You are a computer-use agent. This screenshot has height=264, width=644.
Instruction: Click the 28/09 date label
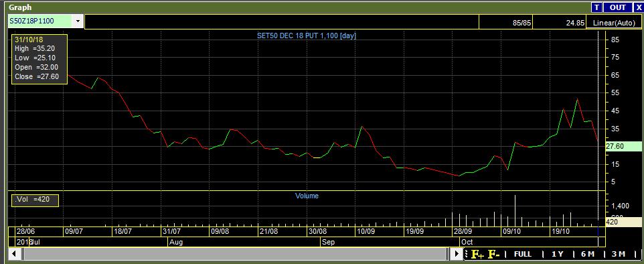463,232
